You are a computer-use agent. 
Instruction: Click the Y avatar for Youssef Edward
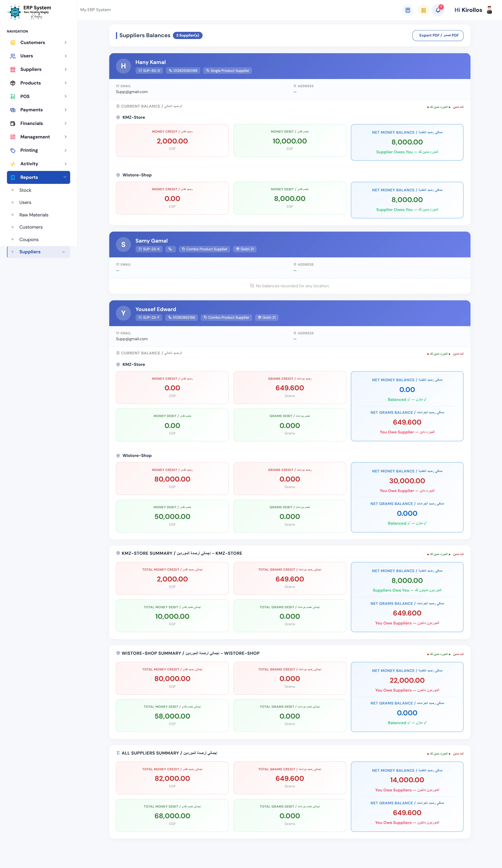coord(123,313)
